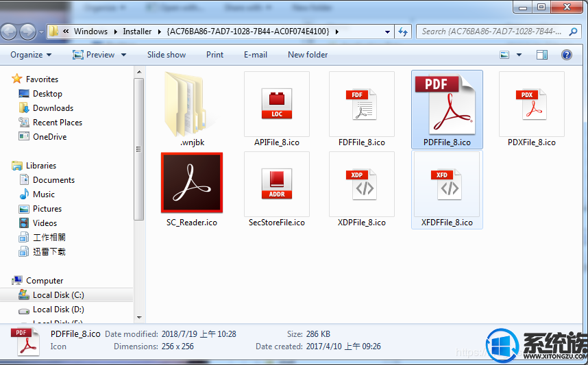The height and width of the screenshot is (365, 588).
Task: Open the Preview dropdown arrow
Action: click(x=124, y=55)
